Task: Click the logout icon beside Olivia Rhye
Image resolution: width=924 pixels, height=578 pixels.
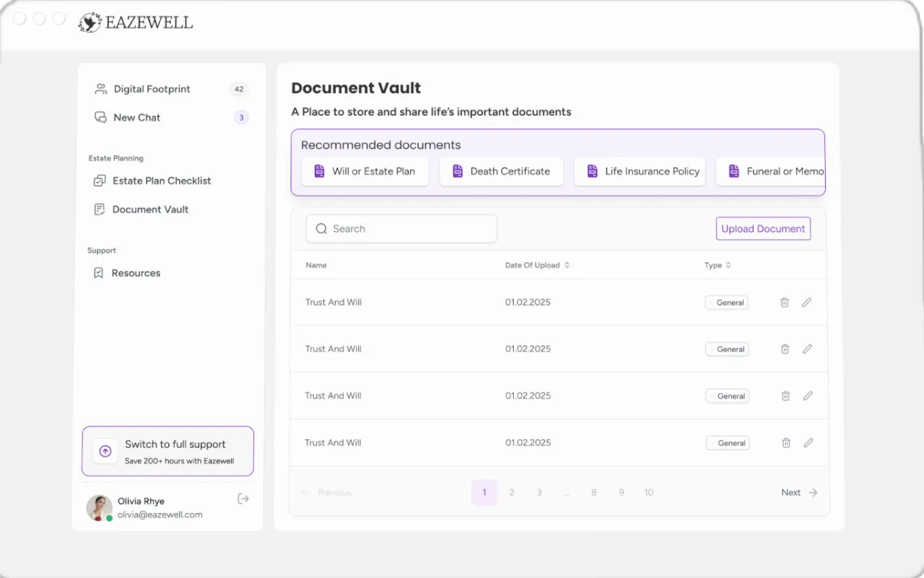Action: pos(243,499)
